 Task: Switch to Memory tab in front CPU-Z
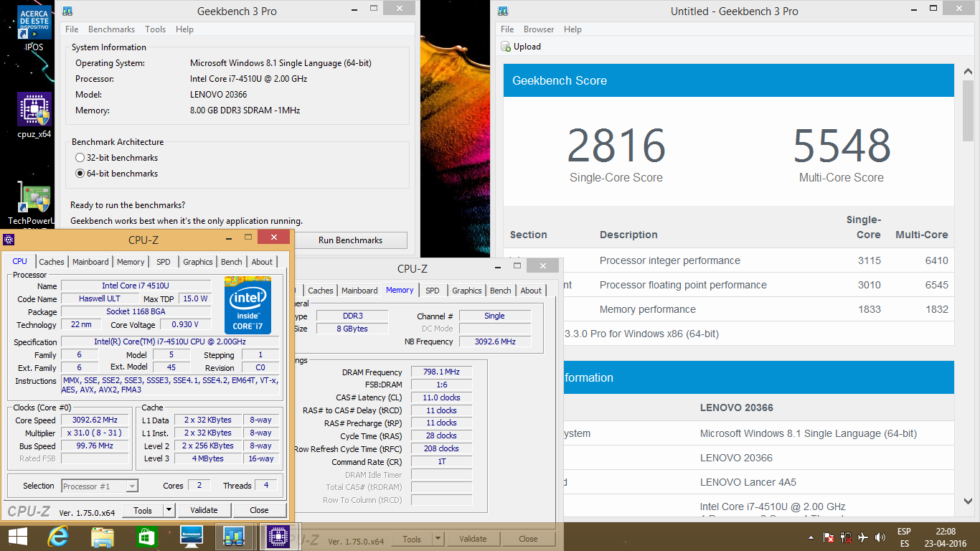pos(131,262)
